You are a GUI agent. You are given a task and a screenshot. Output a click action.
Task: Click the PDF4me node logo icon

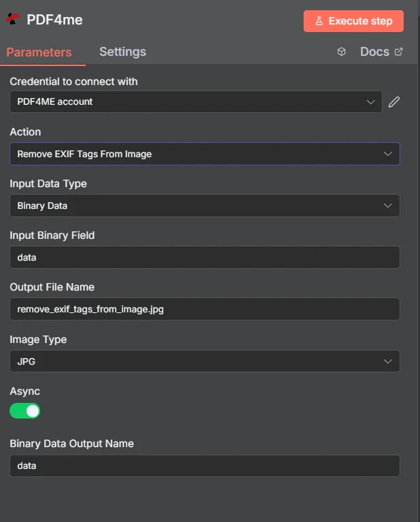[13, 19]
